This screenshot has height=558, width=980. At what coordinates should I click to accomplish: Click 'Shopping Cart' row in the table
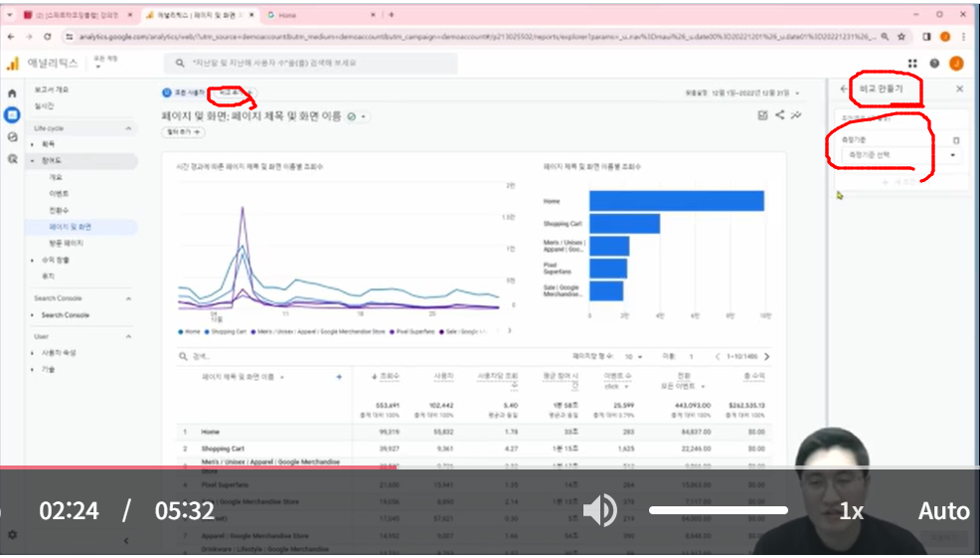(x=474, y=449)
